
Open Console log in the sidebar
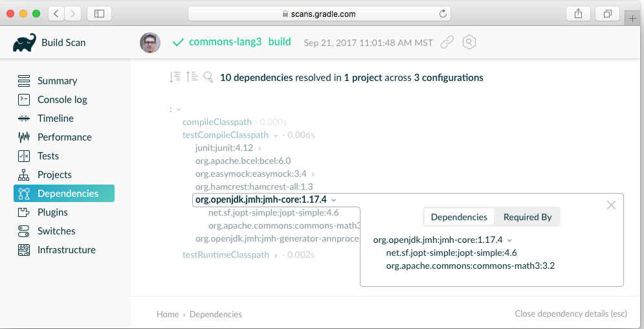pyautogui.click(x=62, y=100)
